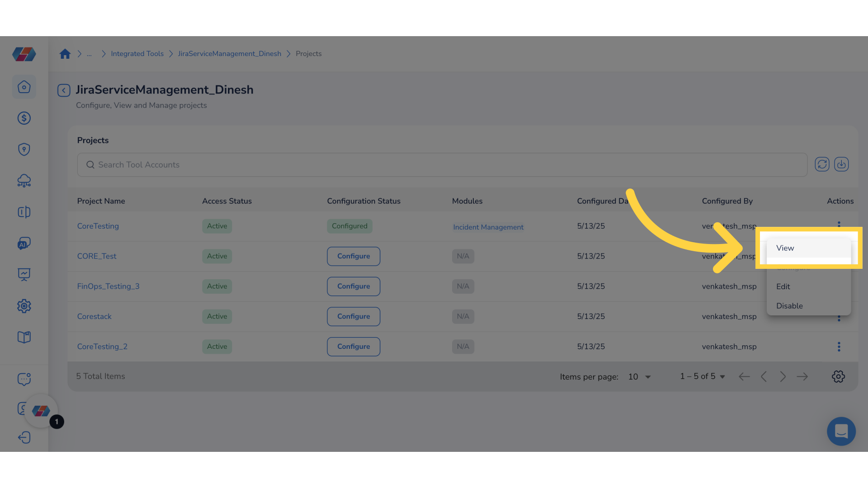
Task: Open the sidebar home dashboard icon
Action: (x=24, y=87)
